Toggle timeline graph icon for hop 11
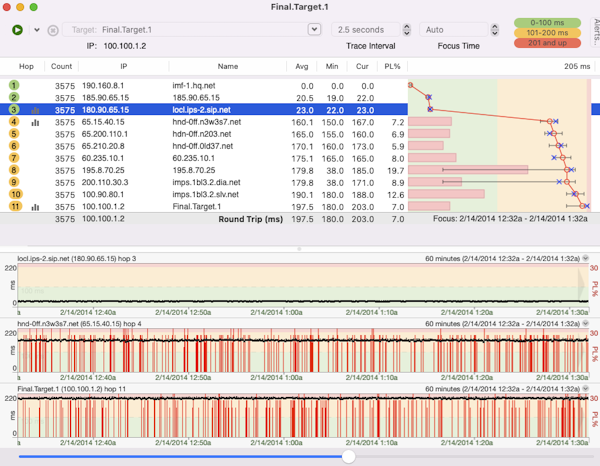600x466 pixels. [36, 207]
